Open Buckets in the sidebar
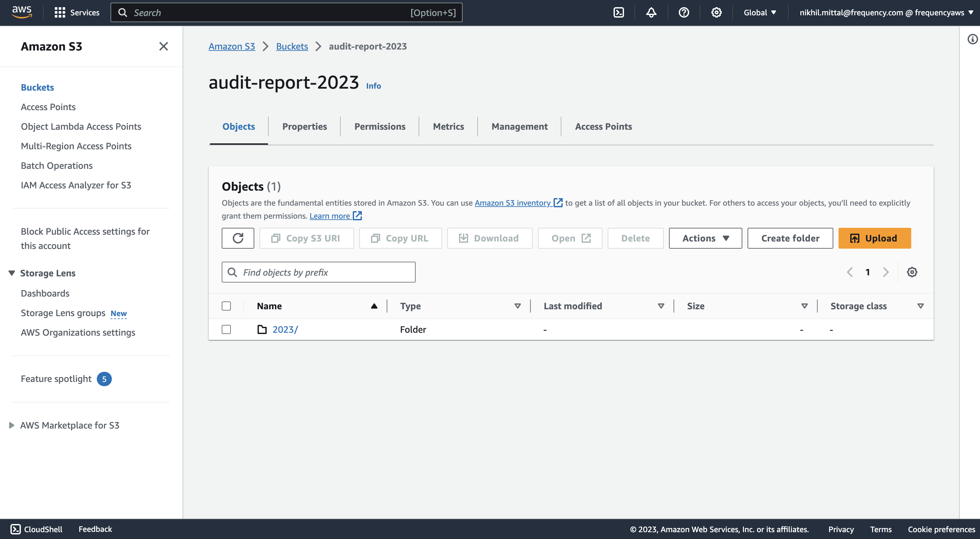The width and height of the screenshot is (980, 539). 37,87
